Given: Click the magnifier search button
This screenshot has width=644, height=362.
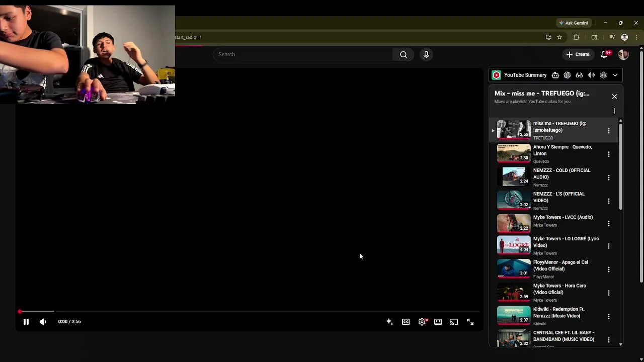Looking at the screenshot, I should click(x=404, y=54).
